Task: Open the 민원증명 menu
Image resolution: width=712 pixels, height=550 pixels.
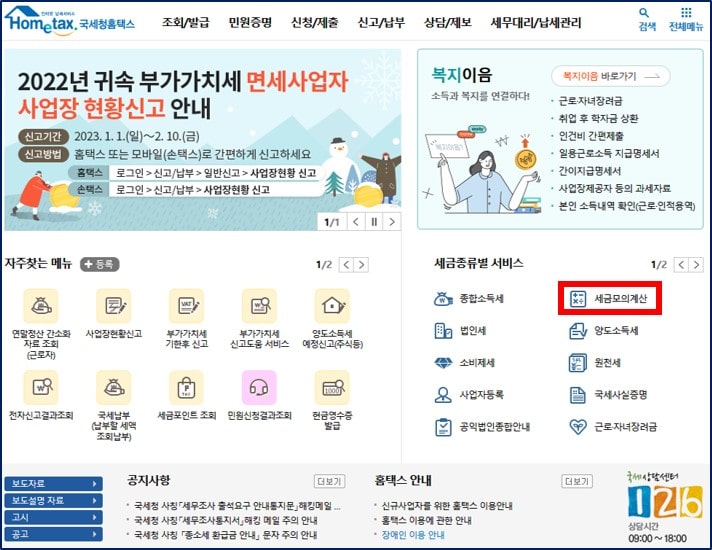Action: pyautogui.click(x=250, y=22)
